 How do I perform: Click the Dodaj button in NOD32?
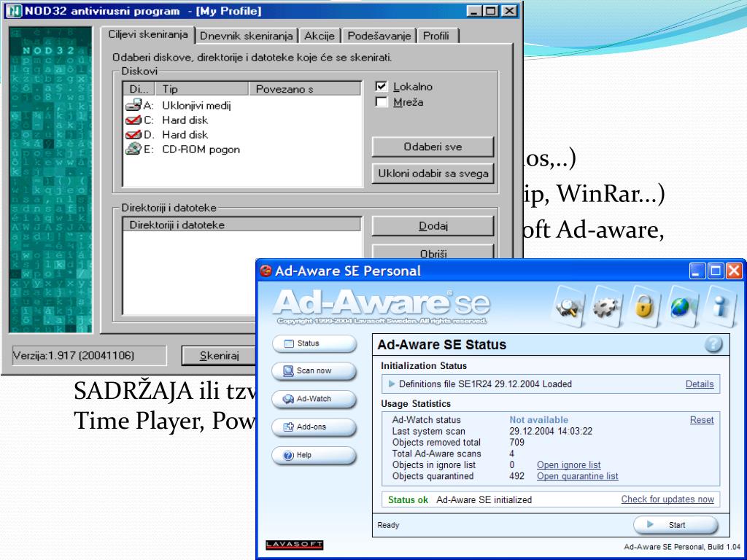[x=433, y=226]
